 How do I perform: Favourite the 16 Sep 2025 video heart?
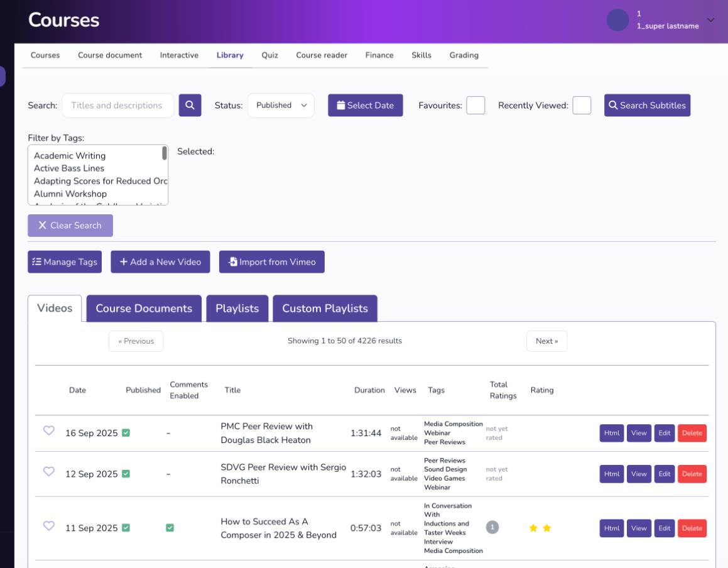coord(49,430)
